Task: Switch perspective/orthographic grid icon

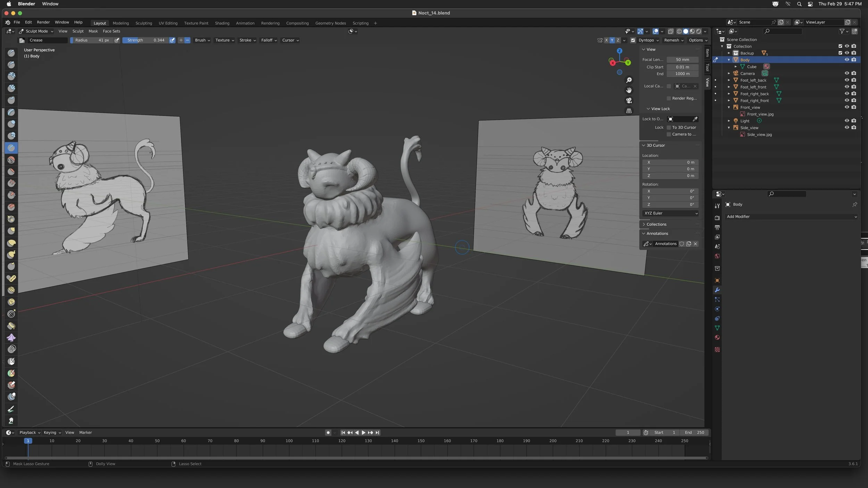Action: click(x=629, y=111)
